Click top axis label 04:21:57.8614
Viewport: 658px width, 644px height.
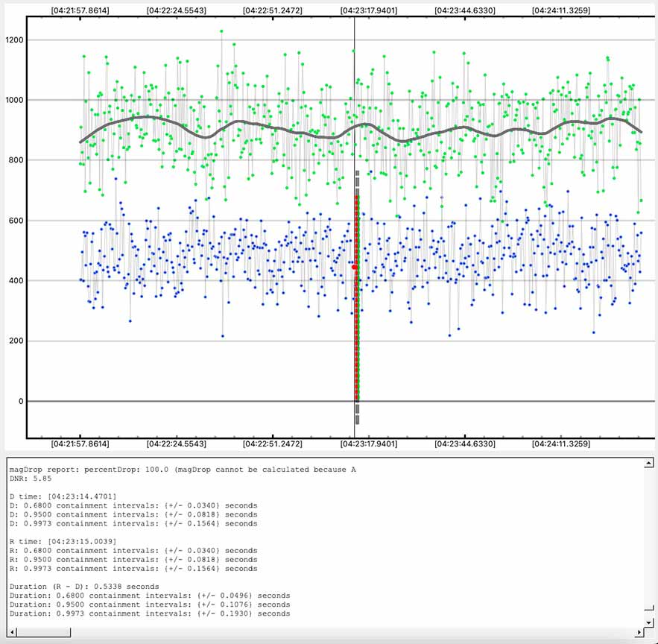tap(80, 10)
